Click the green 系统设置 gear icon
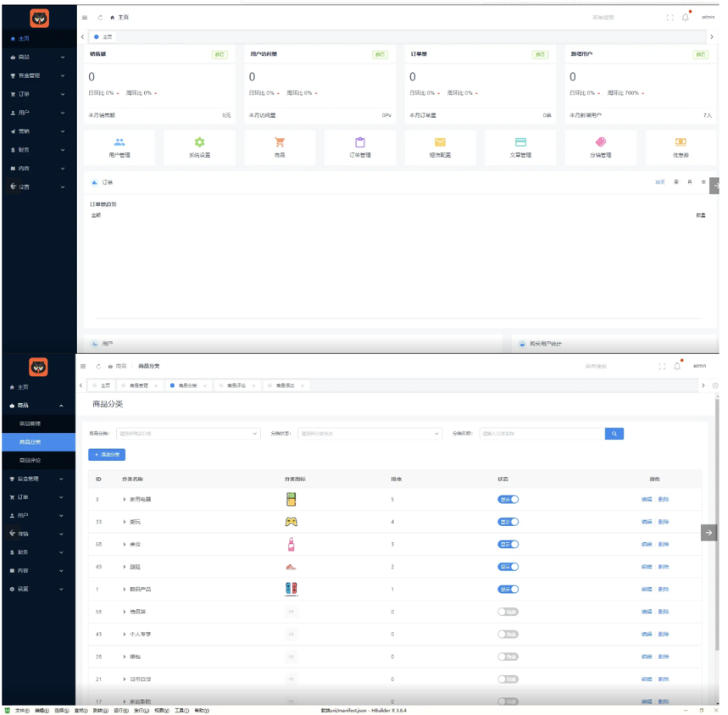Screen dimensions: 728x715 click(199, 142)
